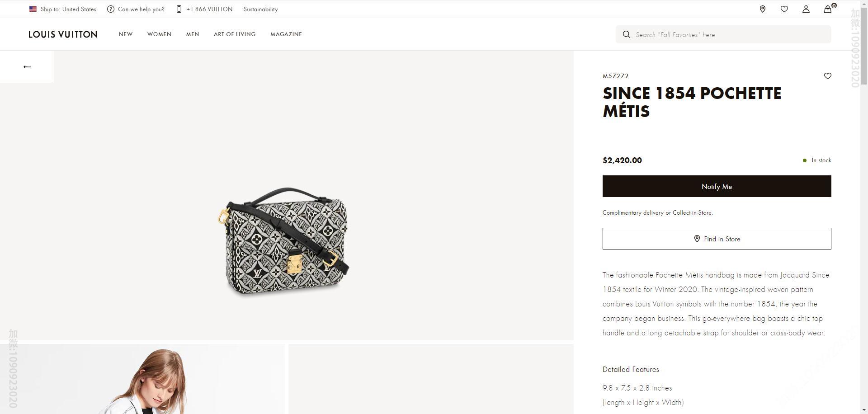This screenshot has height=414, width=868.
Task: Open the account profile icon
Action: [x=806, y=9]
